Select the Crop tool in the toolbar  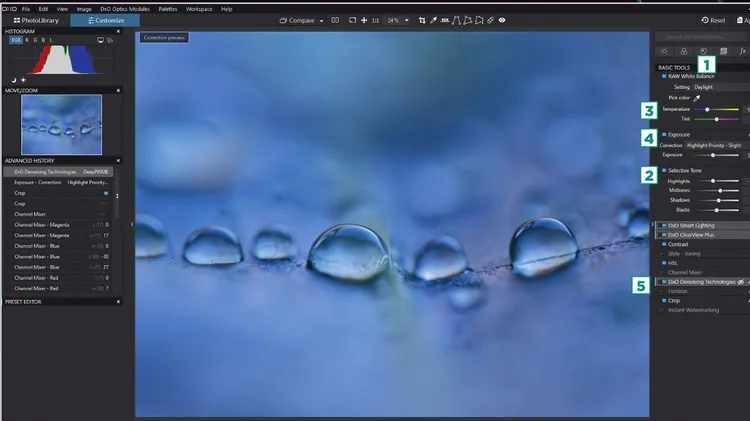point(423,20)
